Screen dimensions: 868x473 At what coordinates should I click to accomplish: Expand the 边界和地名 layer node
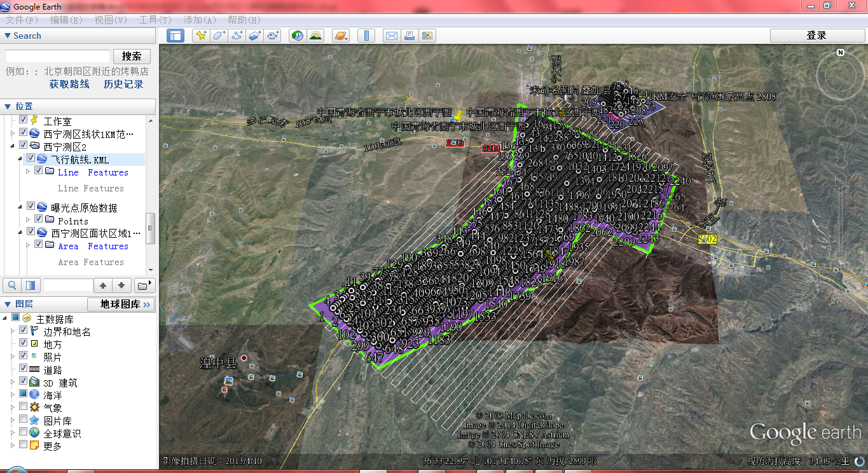tap(13, 331)
